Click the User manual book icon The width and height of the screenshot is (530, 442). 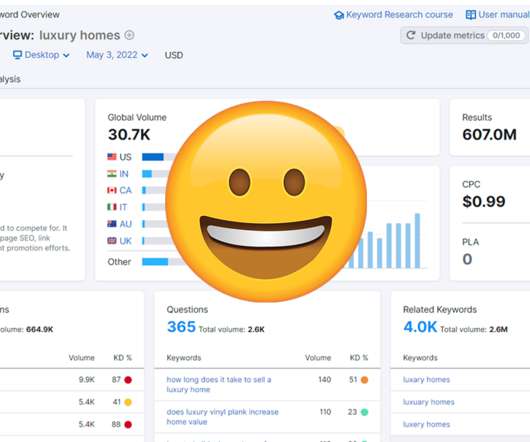point(471,15)
